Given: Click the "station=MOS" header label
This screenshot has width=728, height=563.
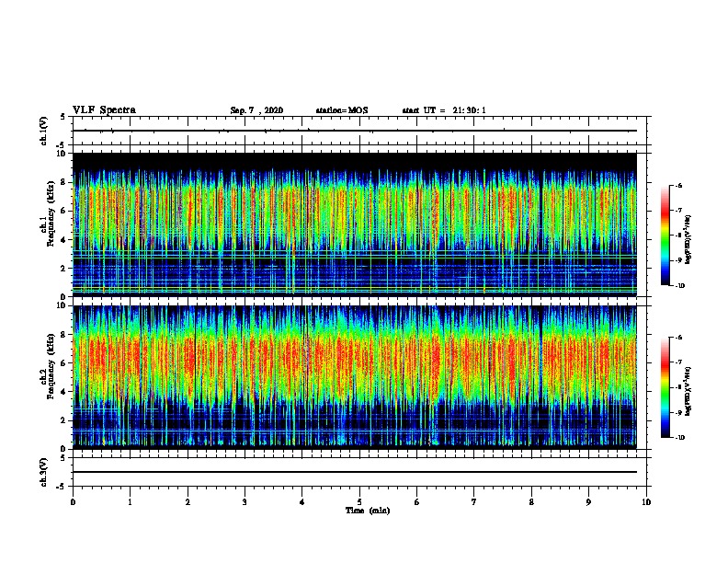Looking at the screenshot, I should coord(342,110).
